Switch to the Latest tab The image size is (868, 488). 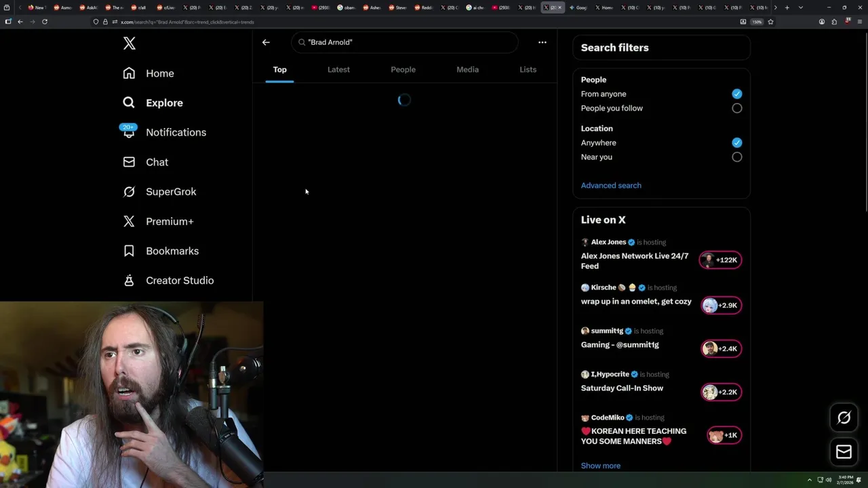(338, 70)
